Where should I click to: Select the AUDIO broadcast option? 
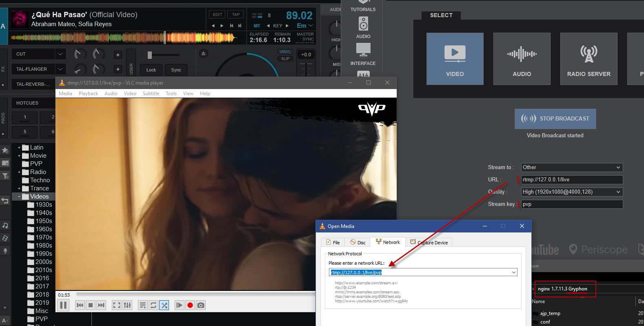[x=522, y=59]
